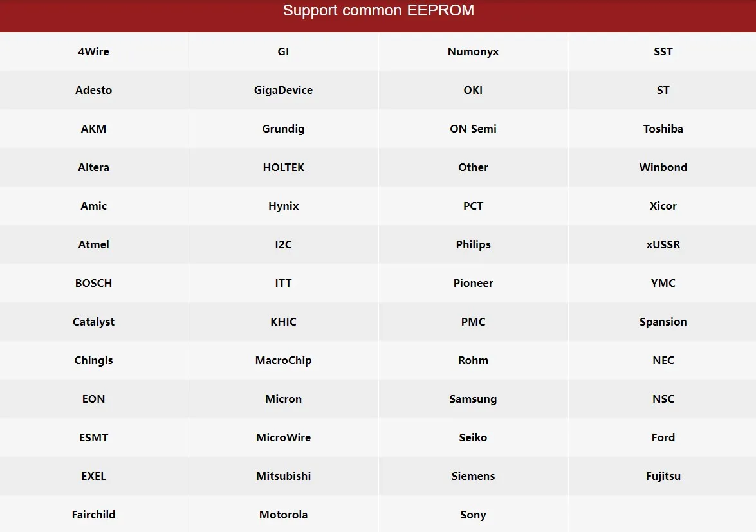Pick the Toshiba entry
Image resolution: width=756 pixels, height=532 pixels.
pos(663,129)
